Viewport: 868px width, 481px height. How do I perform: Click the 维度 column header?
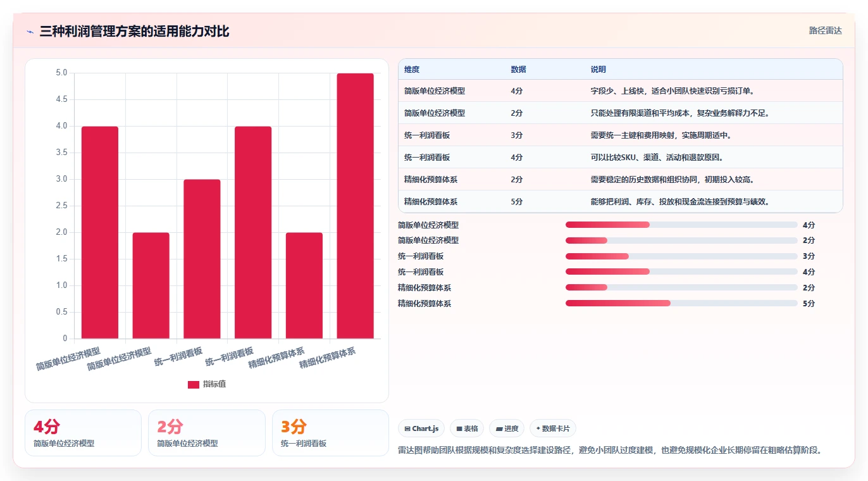[x=412, y=70]
